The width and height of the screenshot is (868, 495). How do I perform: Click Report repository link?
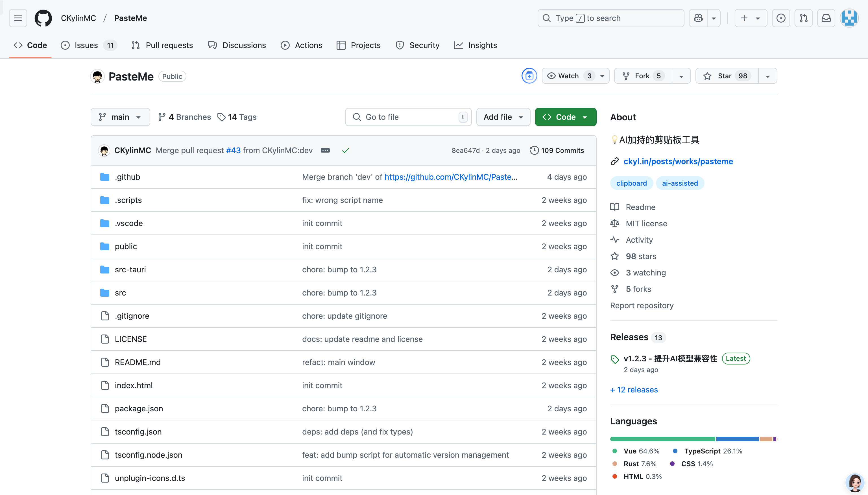pos(642,305)
